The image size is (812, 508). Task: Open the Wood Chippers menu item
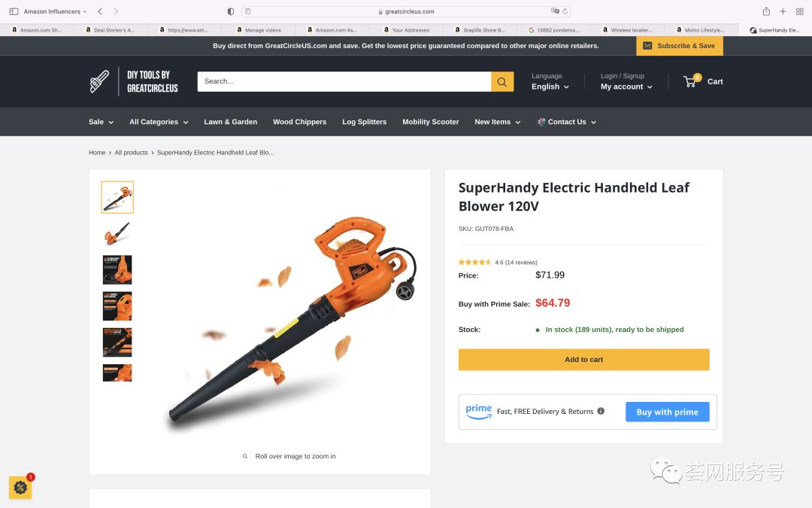299,122
